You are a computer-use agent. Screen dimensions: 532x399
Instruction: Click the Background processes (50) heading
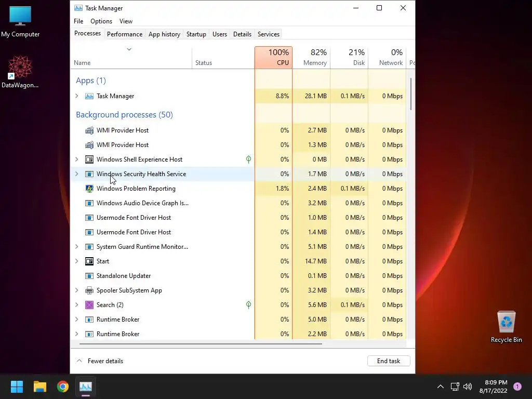tap(124, 115)
